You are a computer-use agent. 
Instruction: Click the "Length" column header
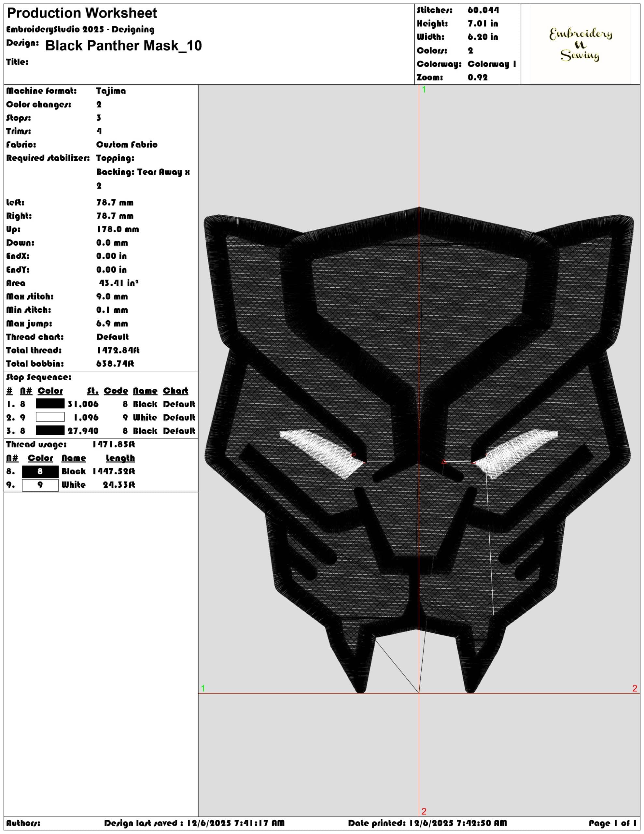120,458
